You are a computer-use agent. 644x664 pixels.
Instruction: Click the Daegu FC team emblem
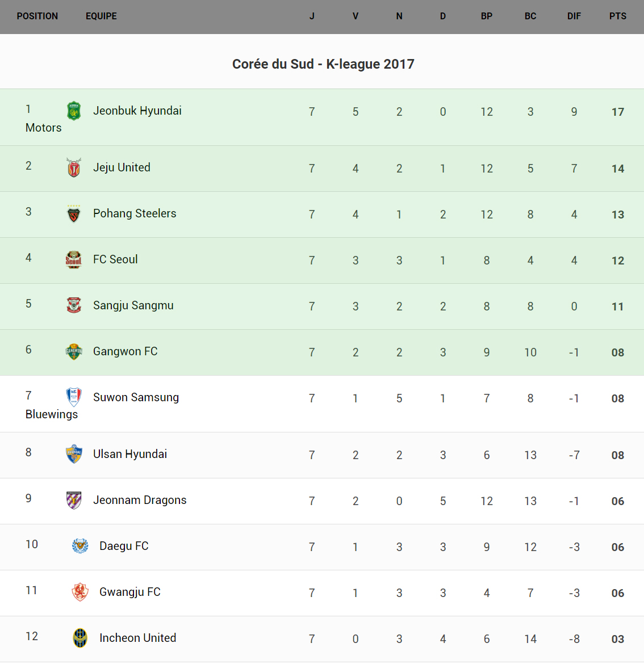[x=80, y=546]
